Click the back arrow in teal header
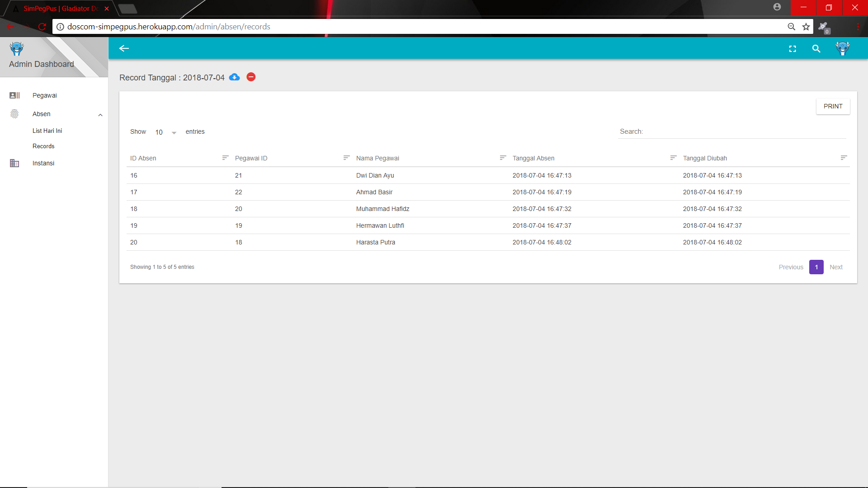Image resolution: width=868 pixels, height=488 pixels. [x=124, y=48]
